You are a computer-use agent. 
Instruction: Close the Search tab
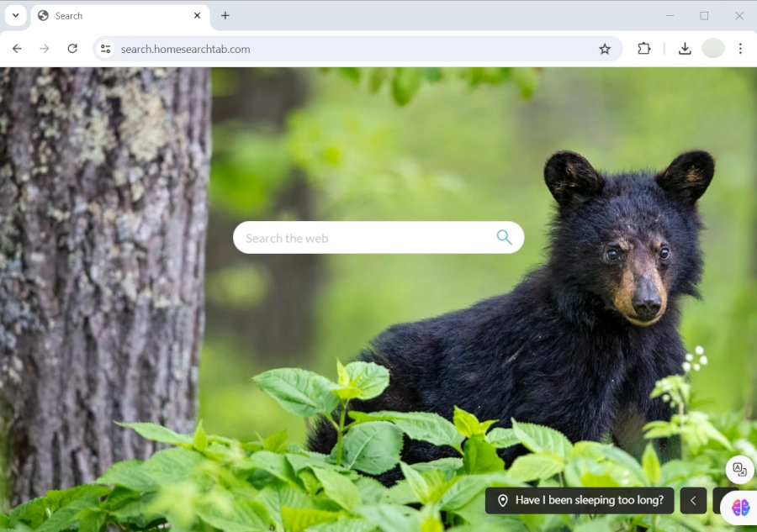[197, 15]
